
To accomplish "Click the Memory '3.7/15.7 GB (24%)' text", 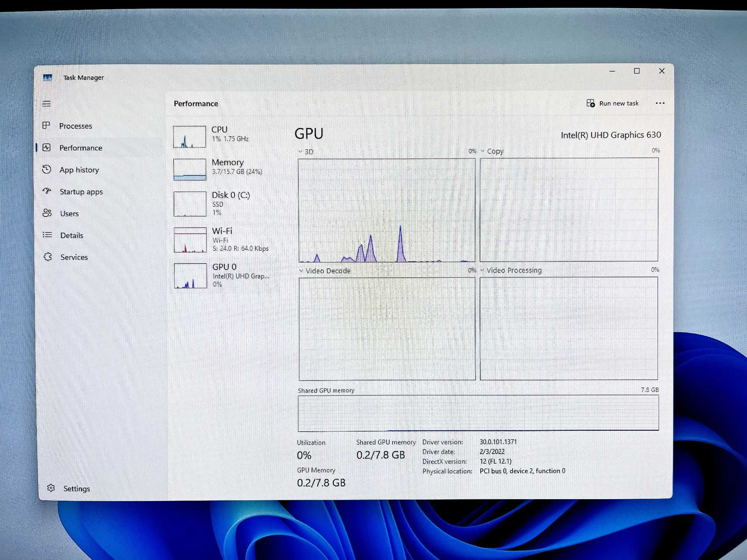I will tap(237, 172).
